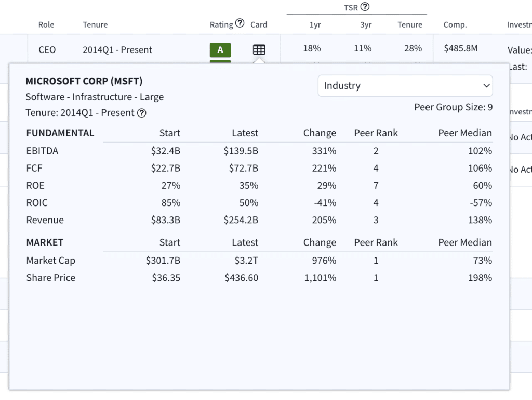Image resolution: width=532 pixels, height=400 pixels.
Task: Click the MICROSOFT CORP (MSFT) heading
Action: pos(84,81)
